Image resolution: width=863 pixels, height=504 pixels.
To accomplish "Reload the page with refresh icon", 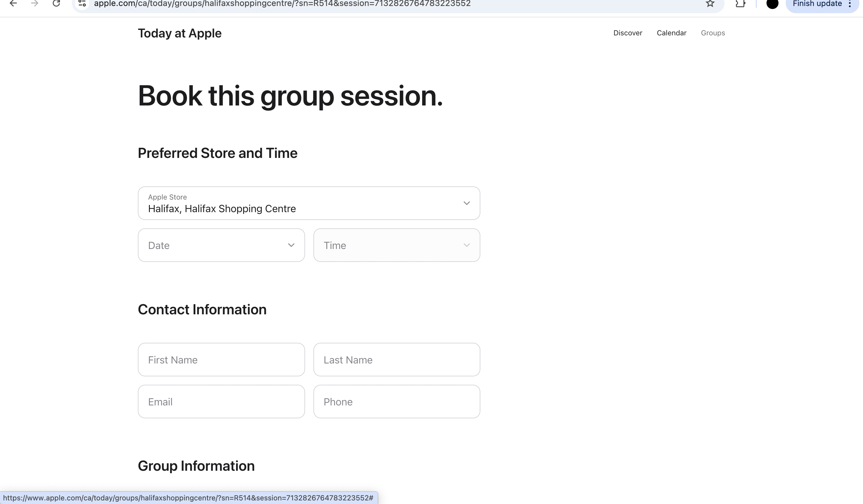I will click(x=57, y=4).
